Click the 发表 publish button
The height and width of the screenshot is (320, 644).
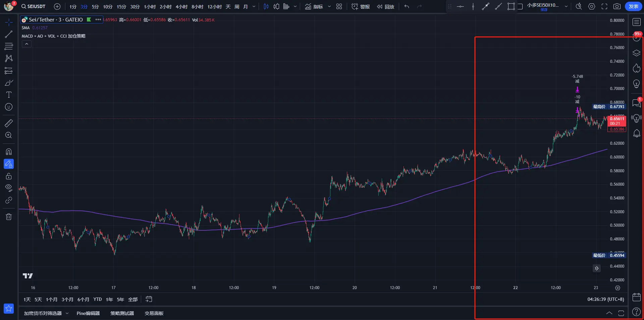click(633, 6)
